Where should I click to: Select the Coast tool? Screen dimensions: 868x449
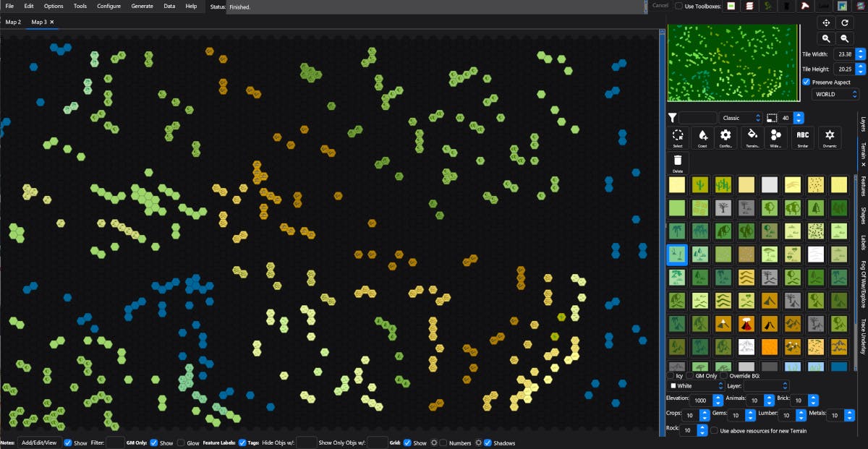[702, 137]
